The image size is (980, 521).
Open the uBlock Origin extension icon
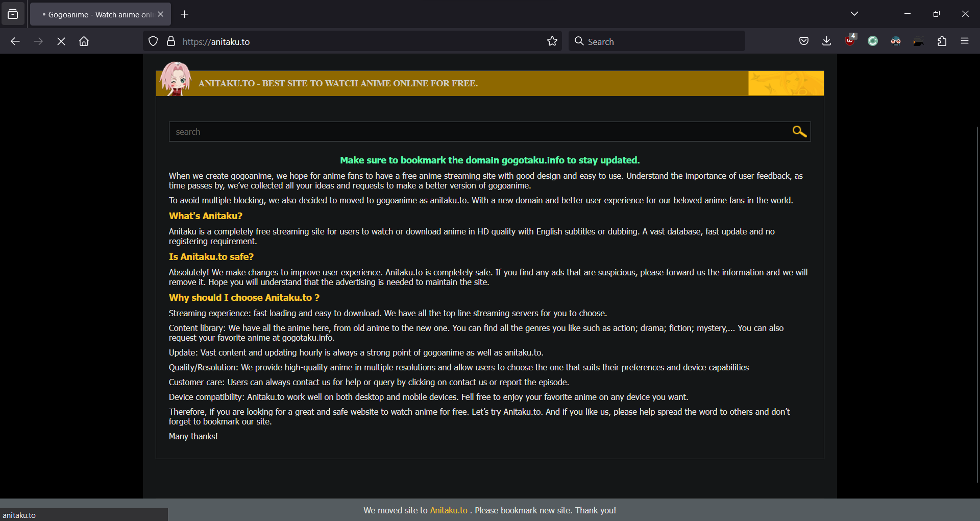[x=850, y=41]
